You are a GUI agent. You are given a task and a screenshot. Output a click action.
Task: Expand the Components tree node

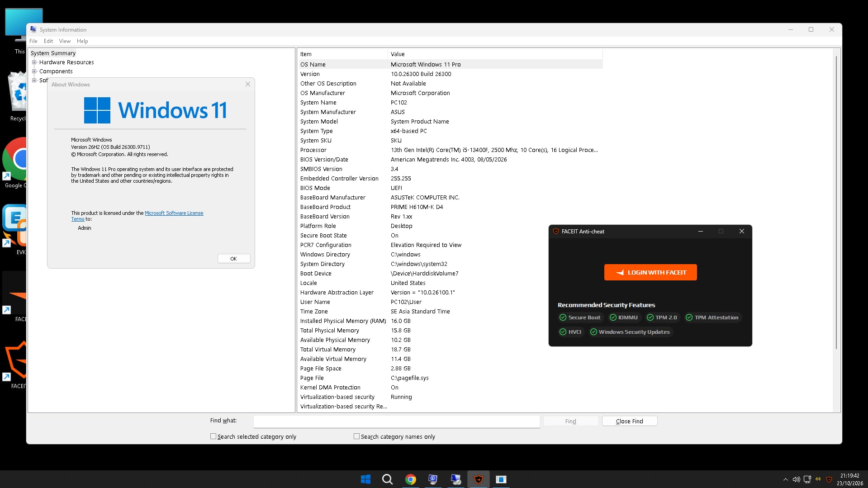34,71
